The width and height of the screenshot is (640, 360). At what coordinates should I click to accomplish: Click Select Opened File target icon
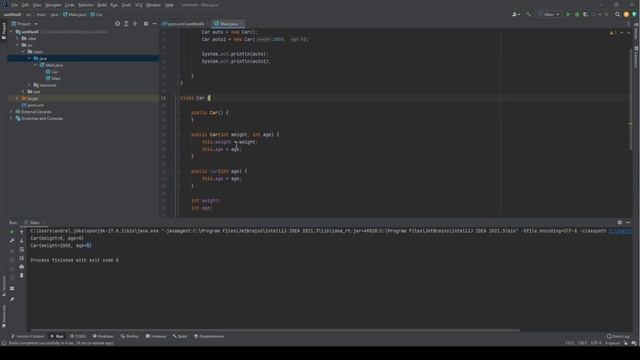tap(118, 24)
